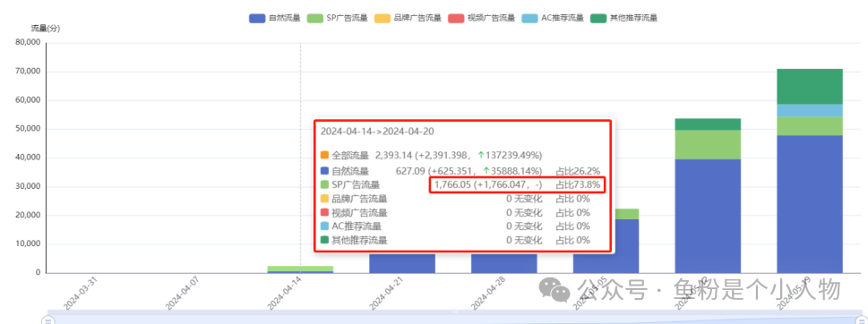This screenshot has height=324, width=868.
Task: Click the 2024-04-21 x-axis label
Action: (x=385, y=294)
